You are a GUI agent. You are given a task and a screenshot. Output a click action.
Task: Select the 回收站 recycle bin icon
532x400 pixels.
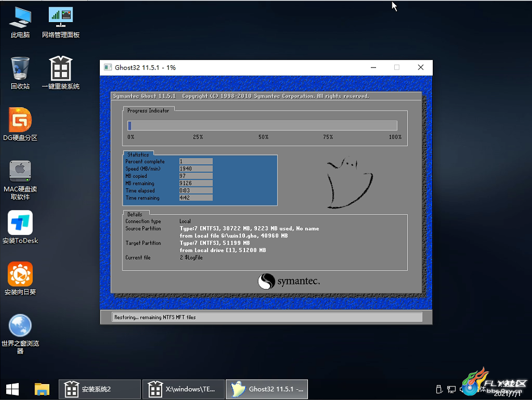click(x=20, y=73)
